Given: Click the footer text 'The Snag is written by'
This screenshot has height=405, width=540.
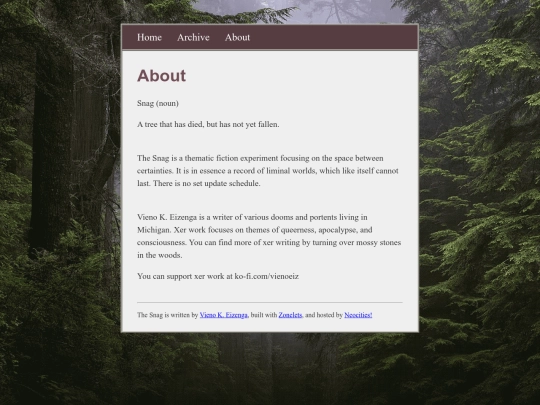Looking at the screenshot, I should point(168,315).
